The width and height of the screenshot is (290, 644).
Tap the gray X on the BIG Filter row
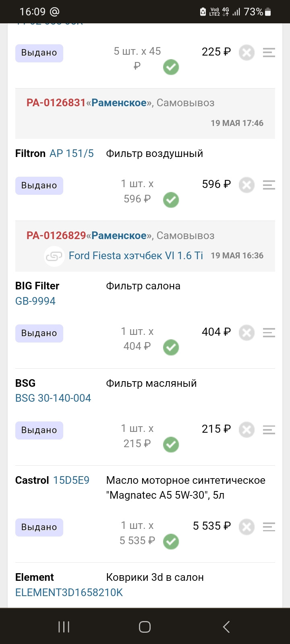pos(246,333)
